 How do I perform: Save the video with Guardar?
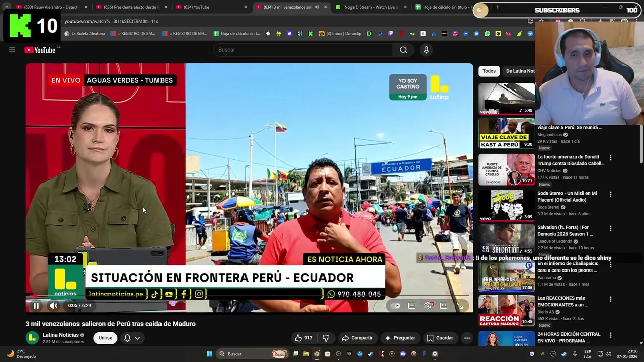[x=440, y=338]
